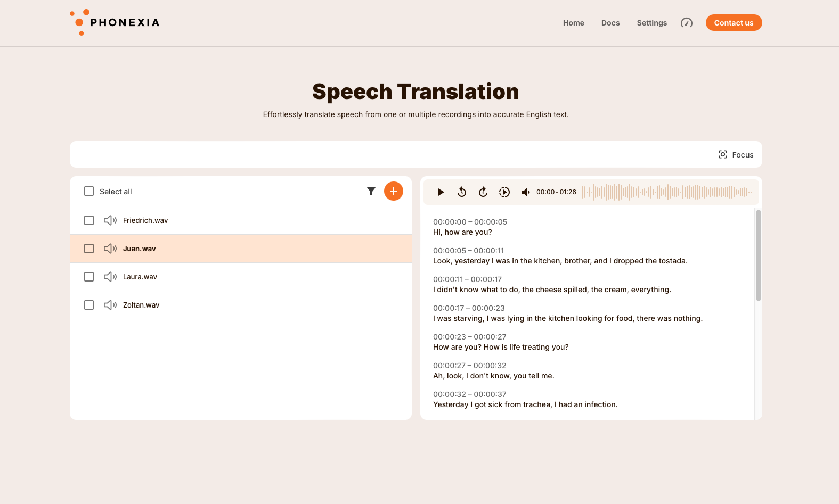Rewind audio a few seconds
Image resolution: width=839 pixels, height=504 pixels.
(462, 192)
